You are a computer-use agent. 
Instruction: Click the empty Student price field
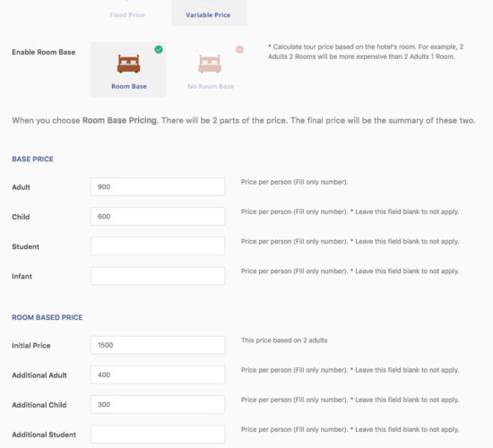click(x=158, y=246)
